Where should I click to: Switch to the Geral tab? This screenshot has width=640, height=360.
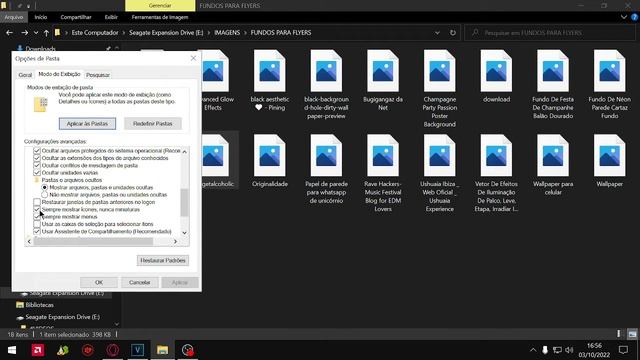[25, 75]
